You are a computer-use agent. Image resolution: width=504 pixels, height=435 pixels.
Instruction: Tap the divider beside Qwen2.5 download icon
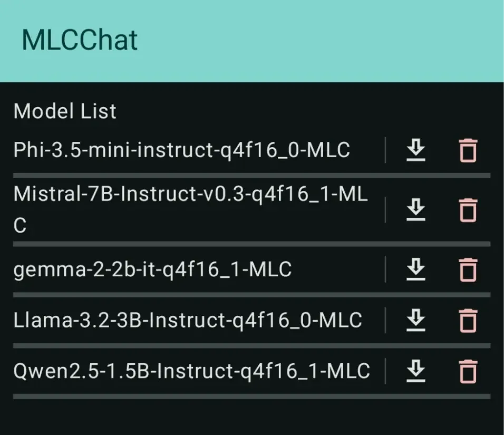pos(386,370)
